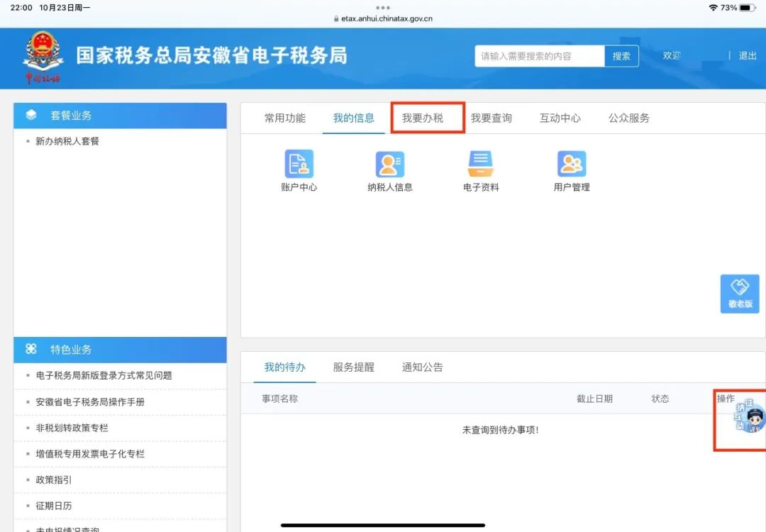Click the 套餐业务 panel header text
Viewport: 766px width, 532px height.
point(72,116)
